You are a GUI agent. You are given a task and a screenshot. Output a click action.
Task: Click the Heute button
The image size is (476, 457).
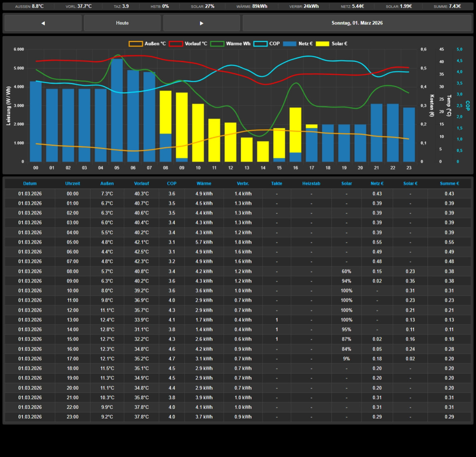pos(122,23)
